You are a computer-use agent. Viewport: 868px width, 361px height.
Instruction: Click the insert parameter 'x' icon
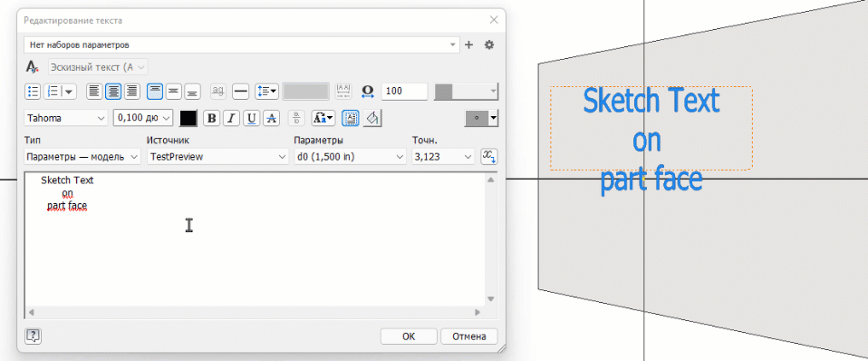(x=488, y=156)
